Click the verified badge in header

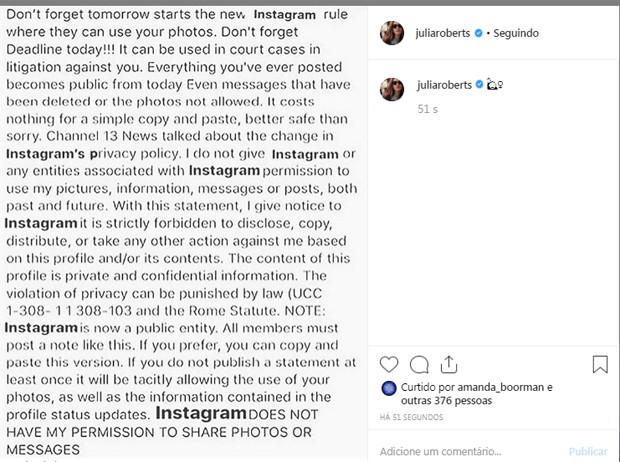(x=478, y=33)
